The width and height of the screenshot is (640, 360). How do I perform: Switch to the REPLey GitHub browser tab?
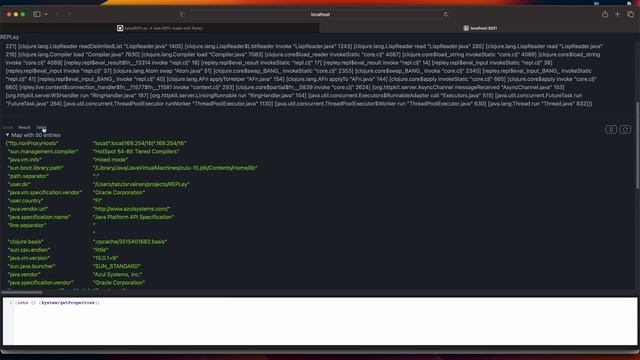click(160, 28)
